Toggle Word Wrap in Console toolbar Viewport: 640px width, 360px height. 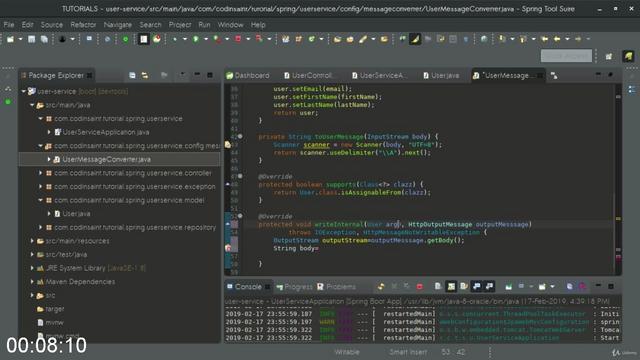point(464,287)
